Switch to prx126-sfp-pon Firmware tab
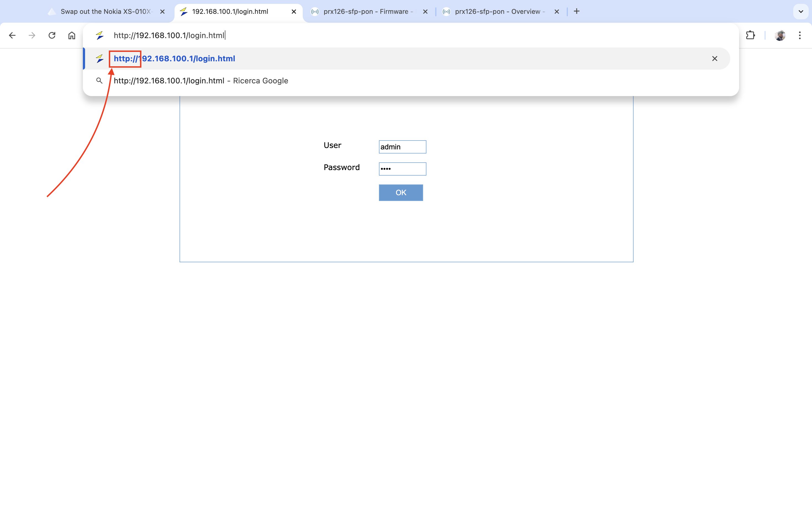The height and width of the screenshot is (508, 812). tap(366, 11)
